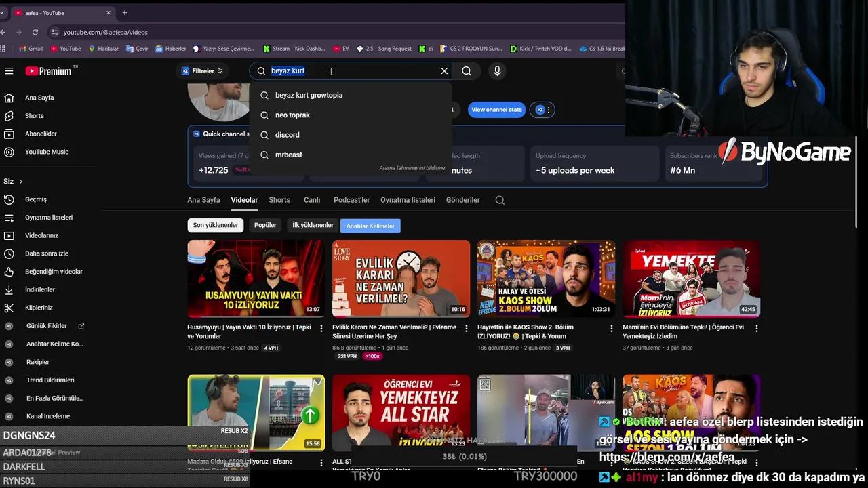Choose suggestion neo toprak
868x488 pixels.
coord(351,115)
